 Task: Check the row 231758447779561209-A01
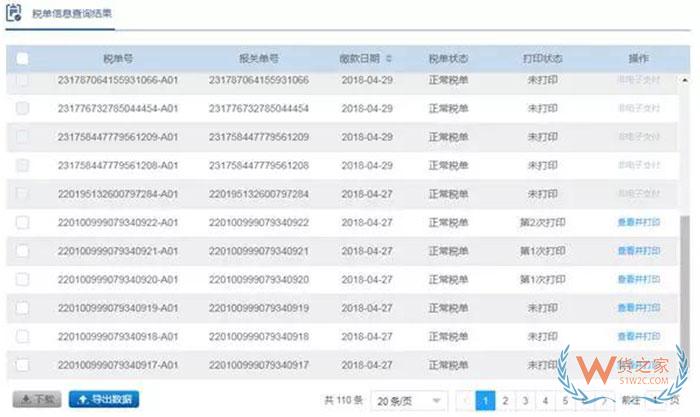click(22, 137)
